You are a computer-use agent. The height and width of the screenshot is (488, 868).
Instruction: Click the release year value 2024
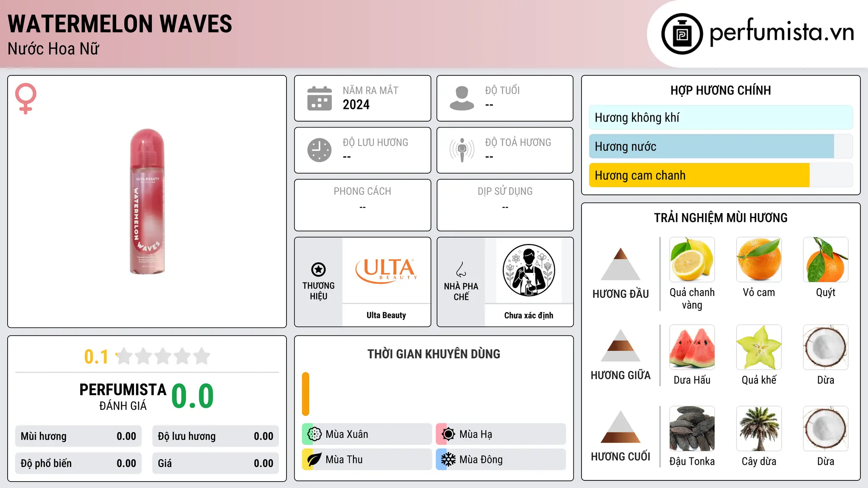(x=356, y=105)
